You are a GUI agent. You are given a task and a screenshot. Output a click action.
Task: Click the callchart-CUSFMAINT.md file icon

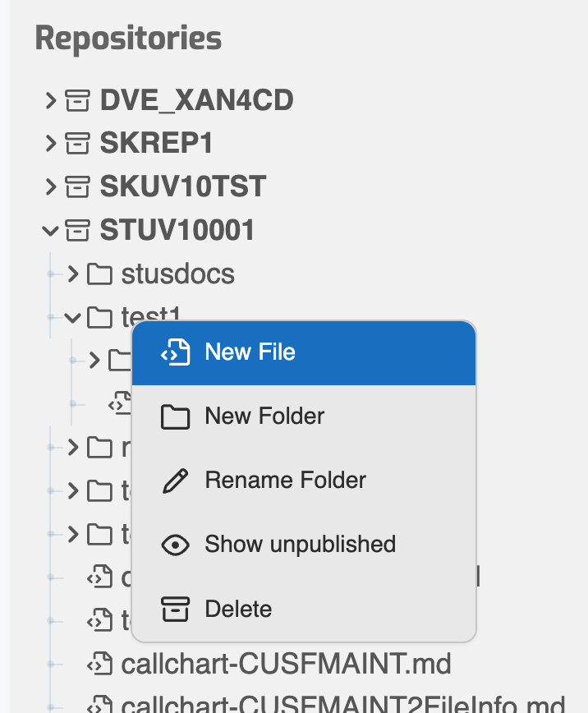pyautogui.click(x=99, y=662)
